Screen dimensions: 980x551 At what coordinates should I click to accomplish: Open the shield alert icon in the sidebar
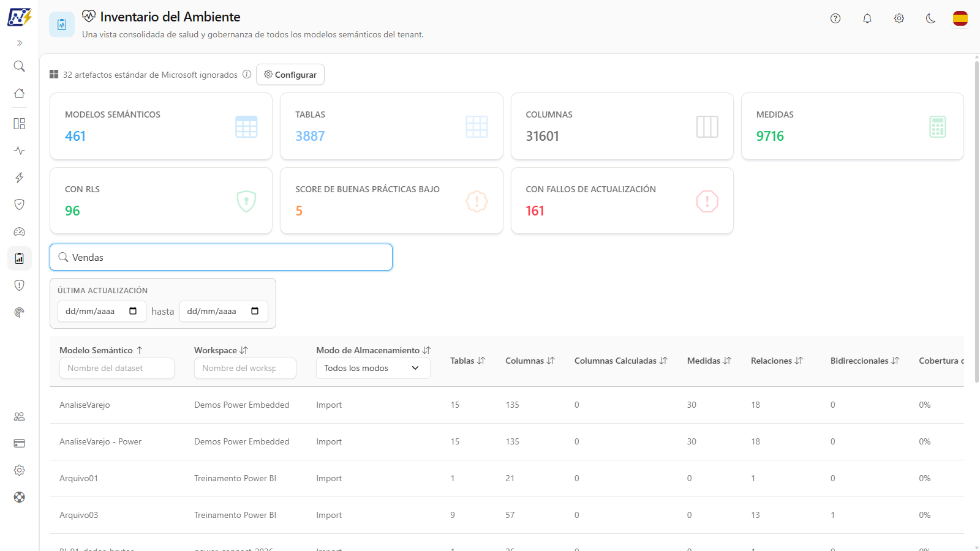(x=20, y=285)
